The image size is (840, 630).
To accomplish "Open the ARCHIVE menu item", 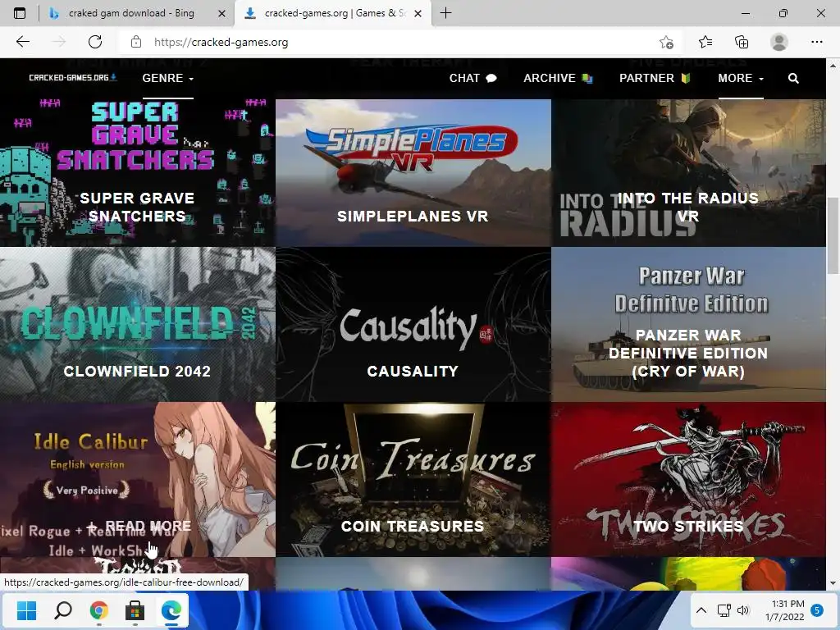I will click(x=558, y=78).
